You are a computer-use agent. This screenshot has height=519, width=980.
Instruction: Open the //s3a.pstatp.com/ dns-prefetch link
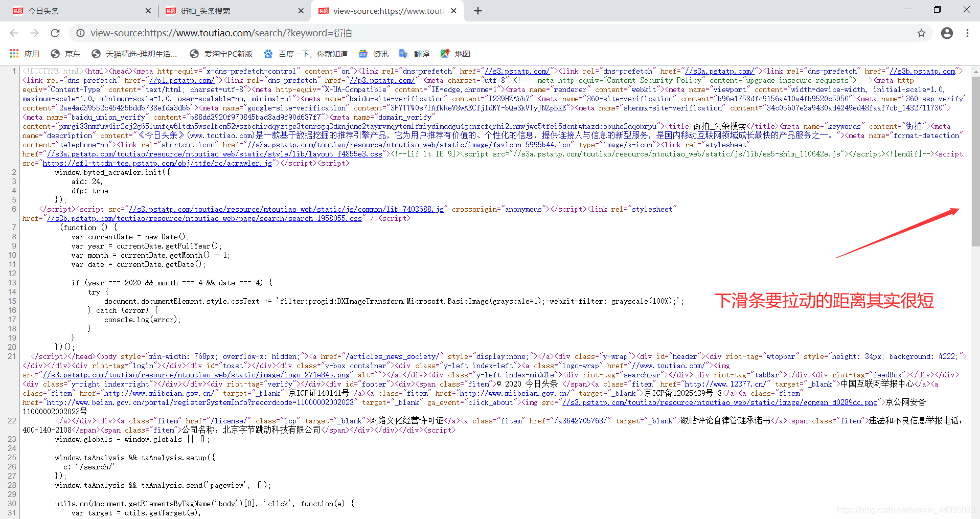pos(720,72)
